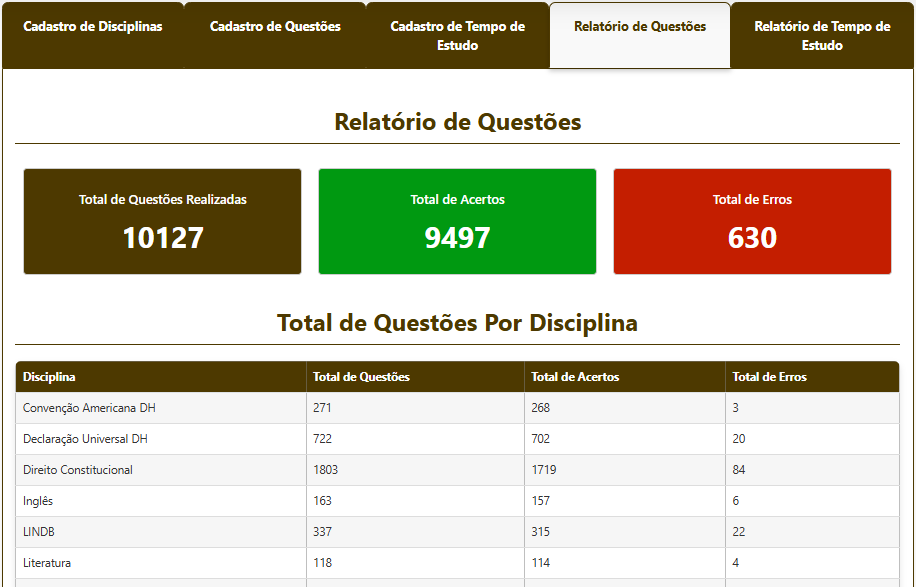This screenshot has width=916, height=587.
Task: Click the Total de Erros column header
Action: pyautogui.click(x=769, y=377)
